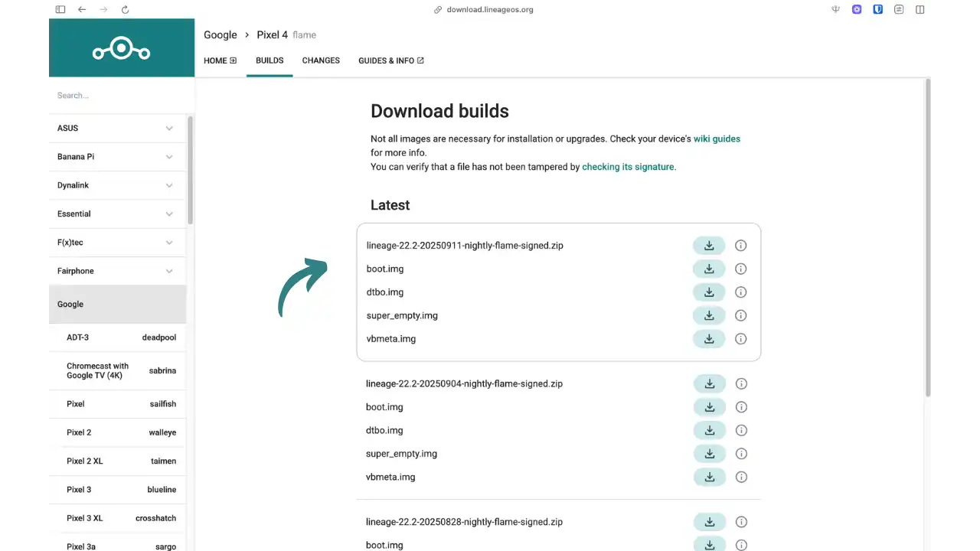Open the Bitwarden extension in the browser toolbar

tap(878, 9)
